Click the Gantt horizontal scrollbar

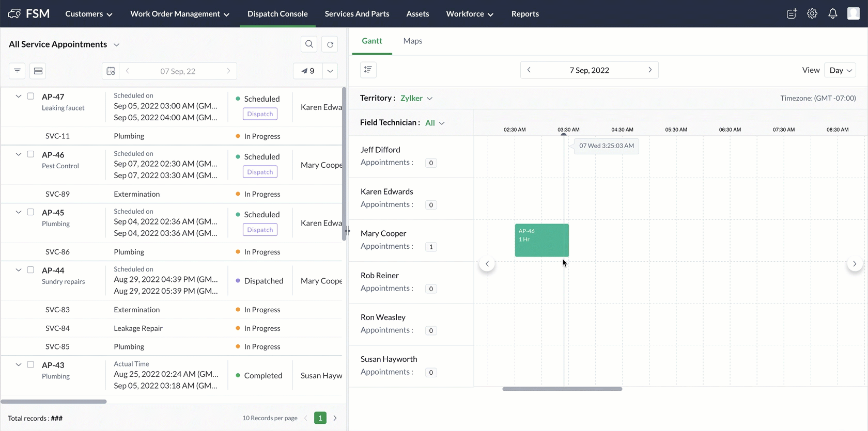tap(562, 389)
